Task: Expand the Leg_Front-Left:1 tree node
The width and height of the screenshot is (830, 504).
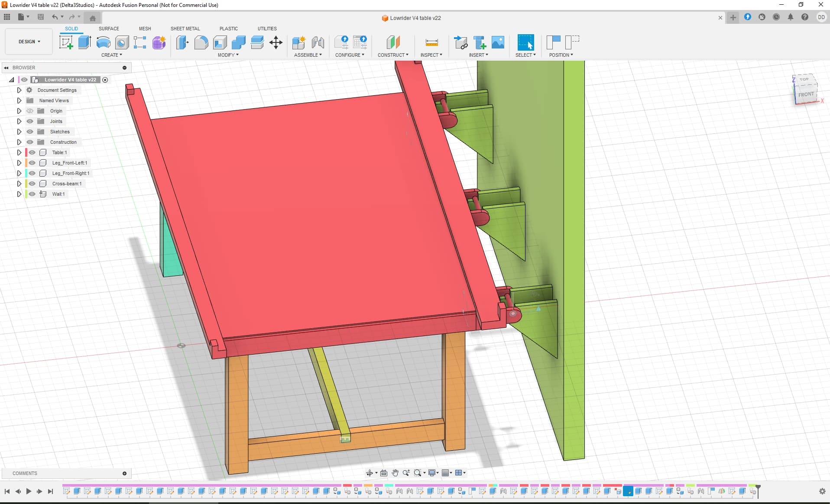Action: (x=19, y=163)
